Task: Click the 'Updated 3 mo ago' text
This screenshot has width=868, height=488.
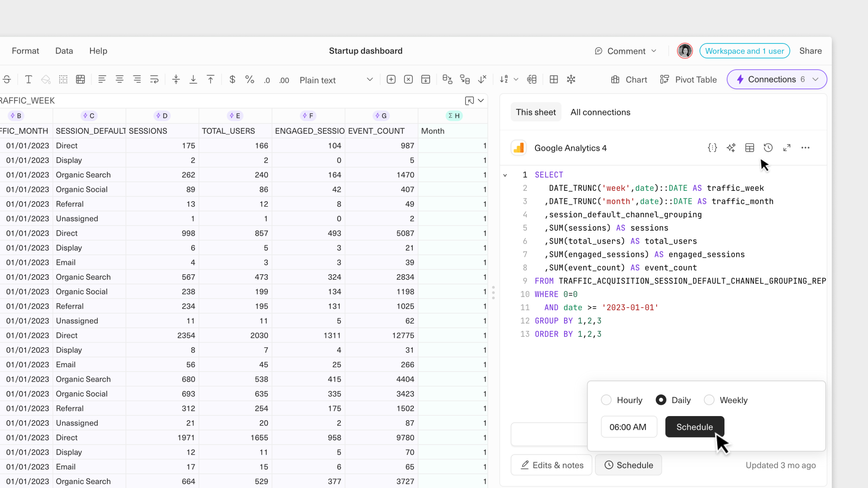Action: (780, 465)
